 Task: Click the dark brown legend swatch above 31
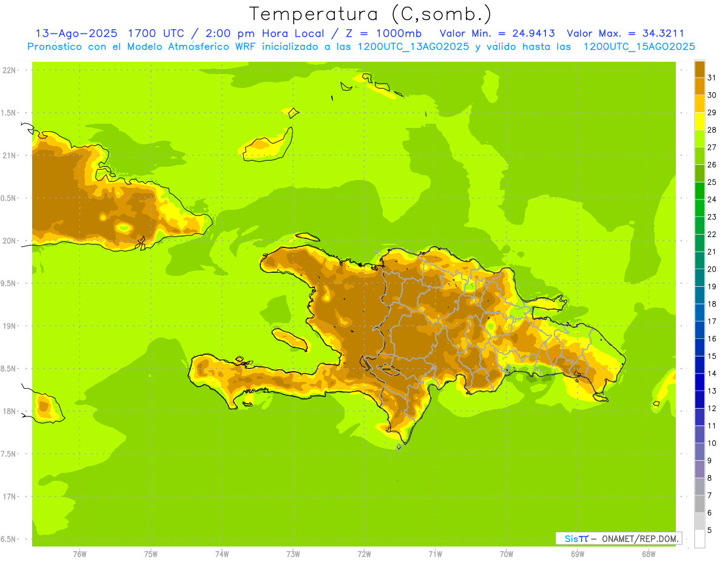699,69
